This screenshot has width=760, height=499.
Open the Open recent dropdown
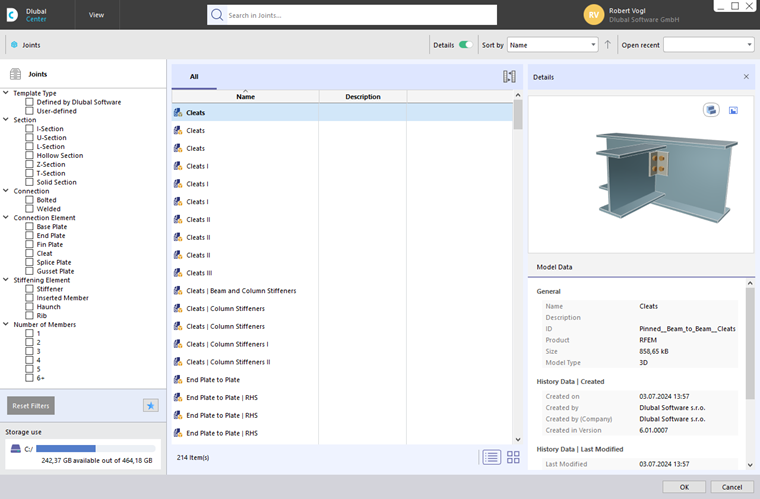(x=709, y=45)
